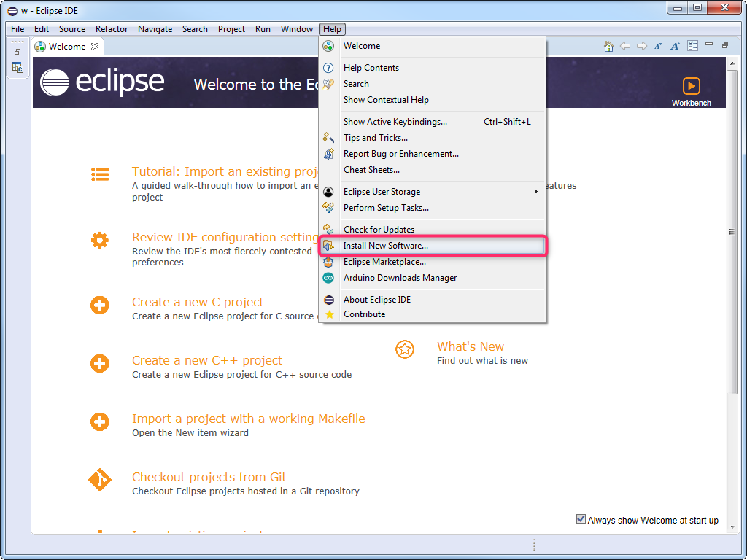Click the Search help icon in menu
This screenshot has width=747, height=560.
point(328,84)
